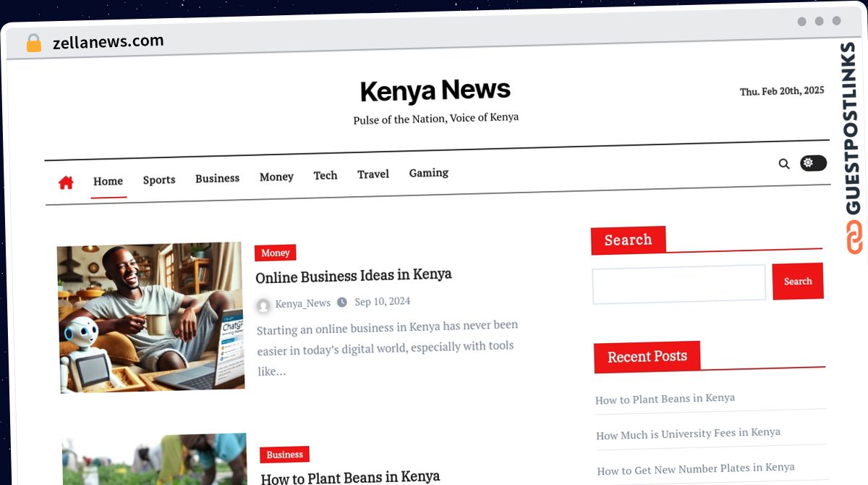Click the clock icon beside Sep 10, 2024
Image resolution: width=868 pixels, height=485 pixels.
pos(342,302)
